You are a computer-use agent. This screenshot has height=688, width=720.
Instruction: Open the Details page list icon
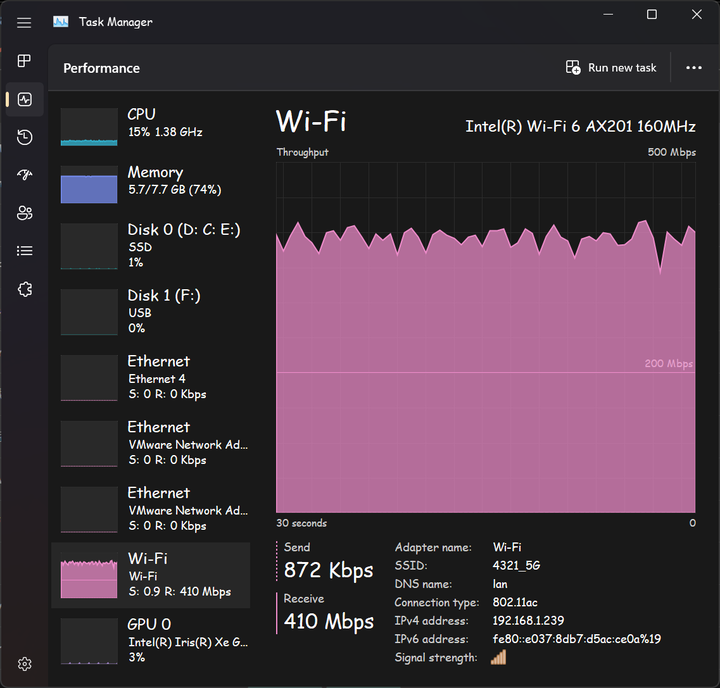coord(24,251)
